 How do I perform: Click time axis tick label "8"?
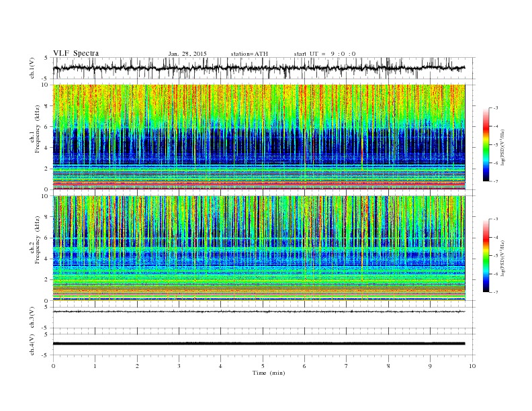pyautogui.click(x=388, y=366)
